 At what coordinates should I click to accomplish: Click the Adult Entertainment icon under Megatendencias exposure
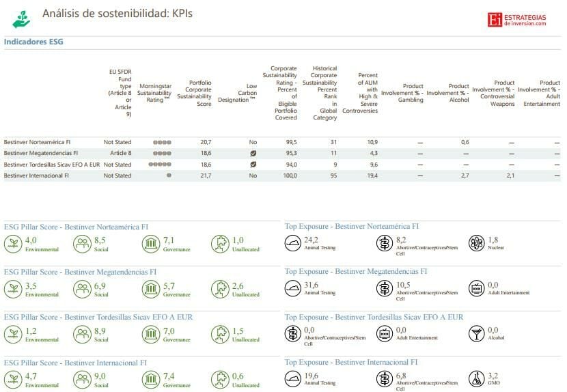[x=476, y=288]
